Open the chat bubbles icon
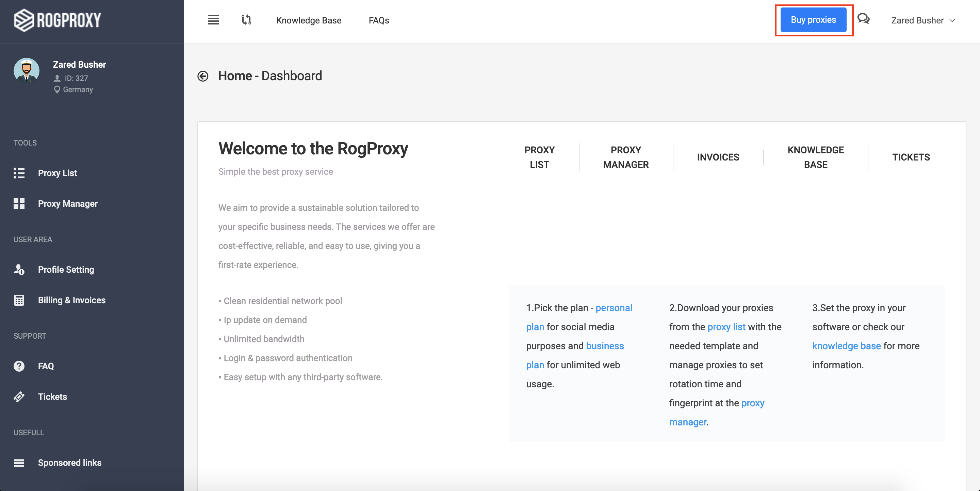980x491 pixels. pyautogui.click(x=863, y=19)
